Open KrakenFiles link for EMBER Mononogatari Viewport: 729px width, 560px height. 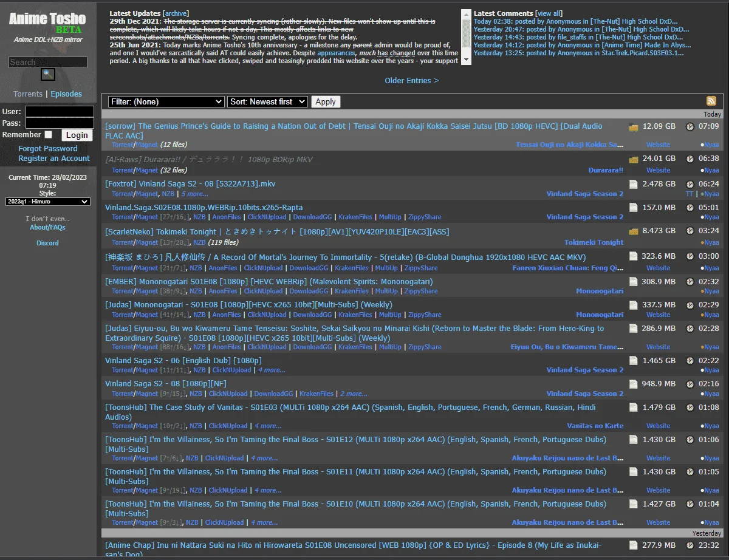click(x=352, y=292)
